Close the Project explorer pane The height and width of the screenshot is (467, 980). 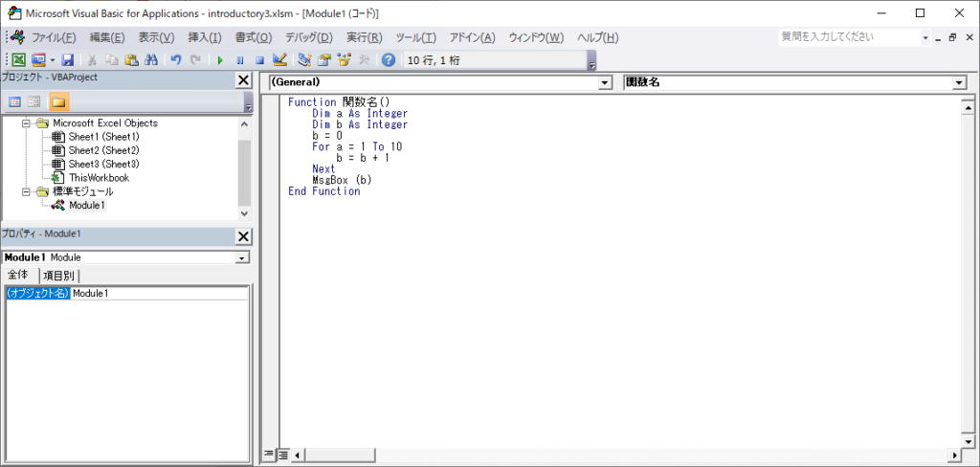click(243, 80)
